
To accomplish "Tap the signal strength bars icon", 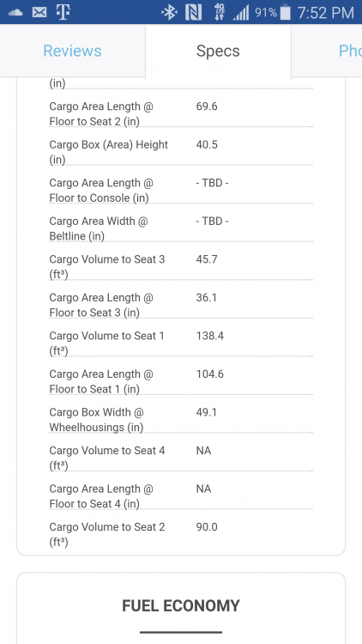I will tap(241, 13).
